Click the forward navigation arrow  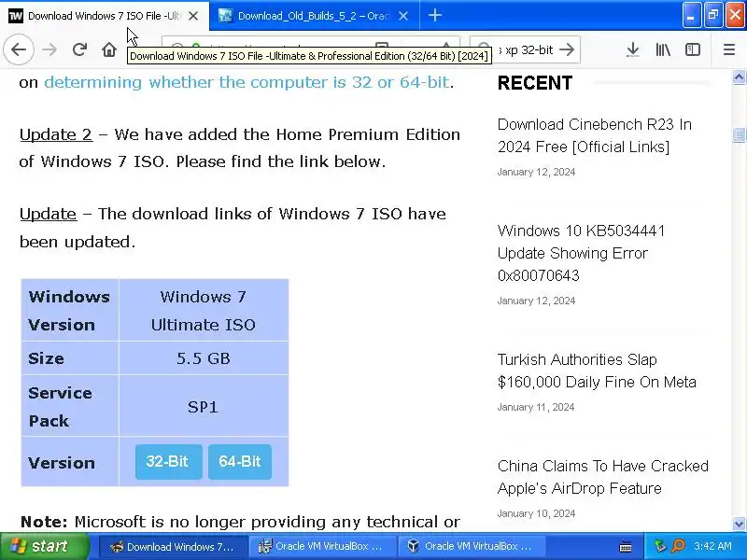49,49
